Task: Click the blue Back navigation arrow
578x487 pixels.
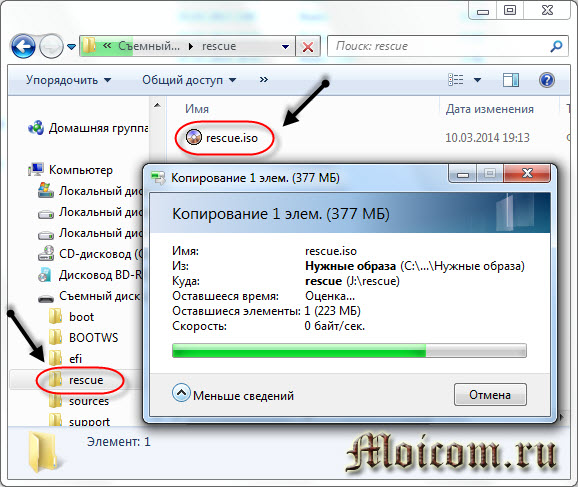Action: click(x=24, y=46)
